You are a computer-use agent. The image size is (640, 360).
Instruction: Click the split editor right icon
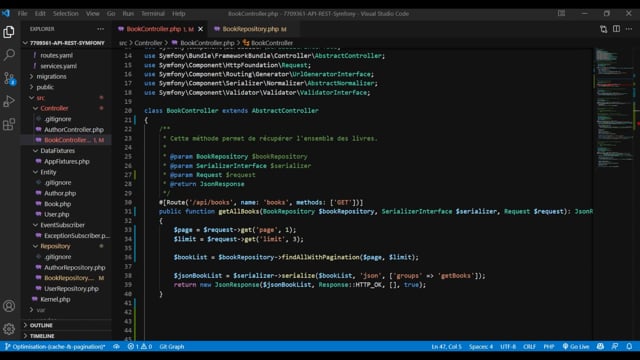(x=616, y=29)
